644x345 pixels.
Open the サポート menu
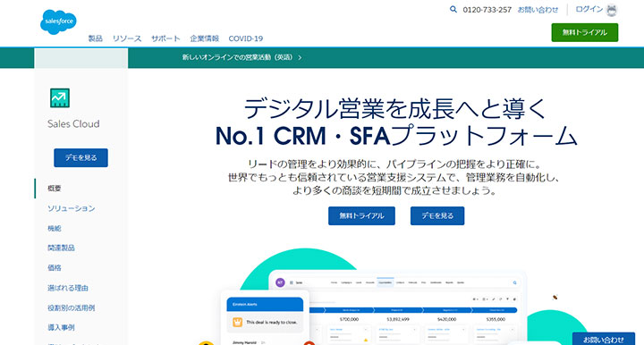(x=165, y=38)
